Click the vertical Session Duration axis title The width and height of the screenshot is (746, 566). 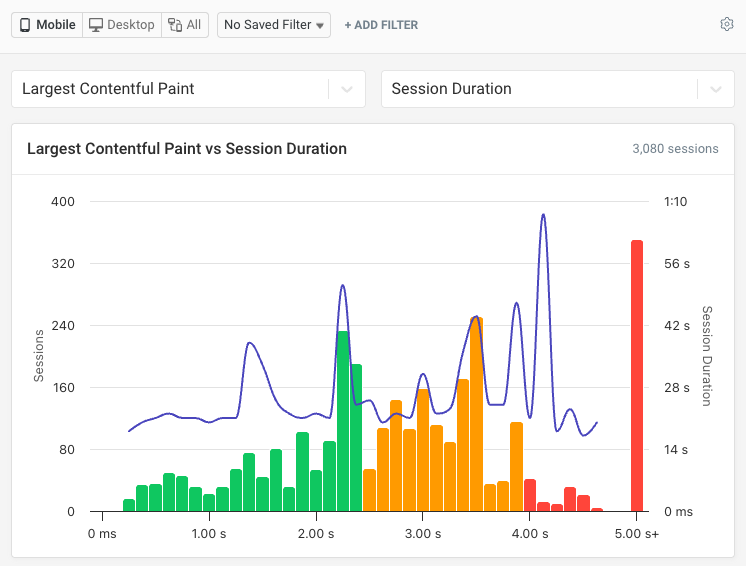[x=707, y=356]
